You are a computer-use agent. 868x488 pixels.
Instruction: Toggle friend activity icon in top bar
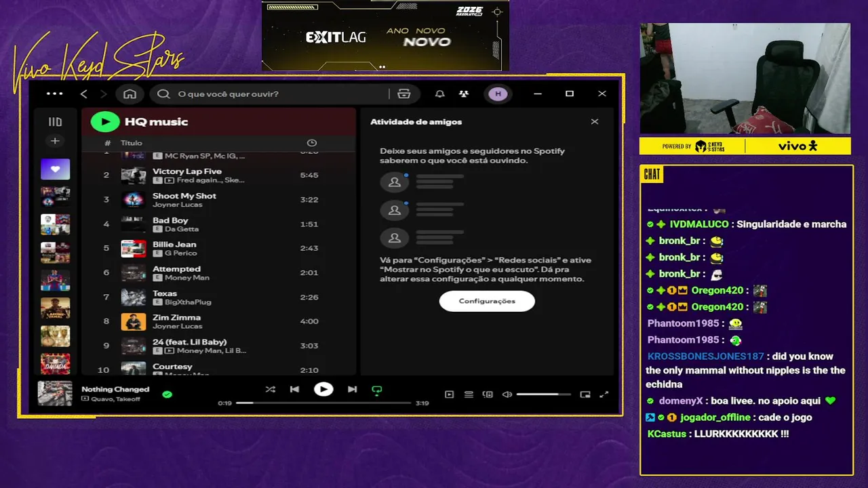pyautogui.click(x=463, y=94)
